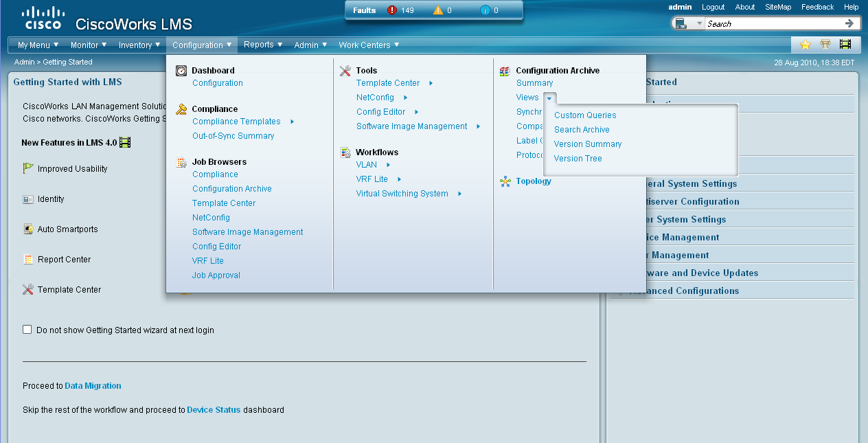This screenshot has height=443, width=868.
Task: Open the Inventory dropdown menu
Action: click(x=139, y=45)
